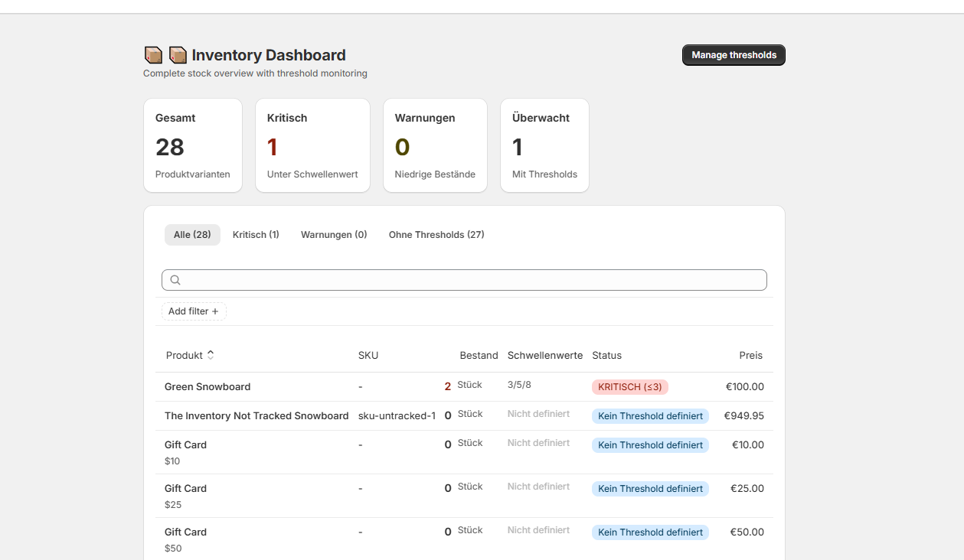This screenshot has width=964, height=560.
Task: Select the Ohne Thresholds (27) tab
Action: click(436, 235)
